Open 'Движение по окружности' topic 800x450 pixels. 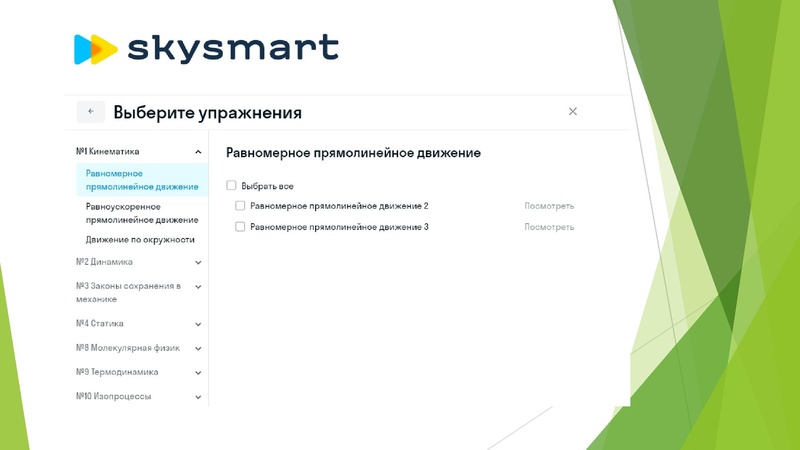click(140, 240)
